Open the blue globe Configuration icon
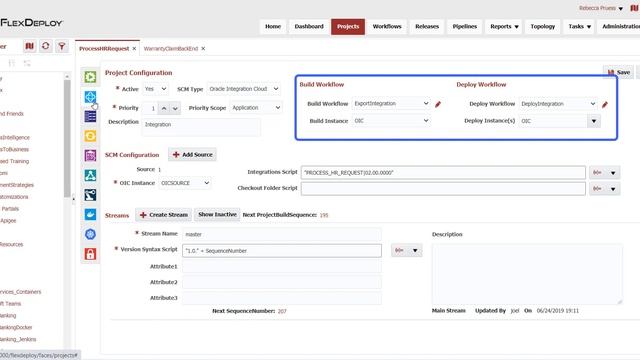Screen dimensions: 640x360 [90, 97]
